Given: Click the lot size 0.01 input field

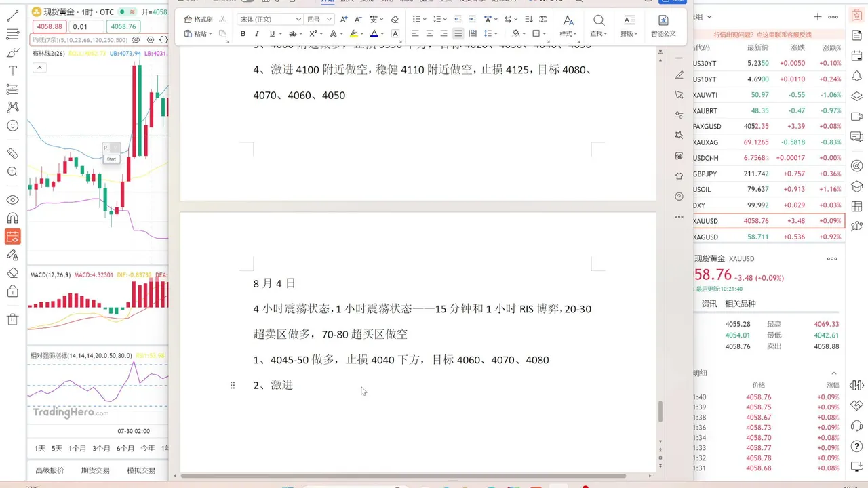Looking at the screenshot, I should 86,26.
